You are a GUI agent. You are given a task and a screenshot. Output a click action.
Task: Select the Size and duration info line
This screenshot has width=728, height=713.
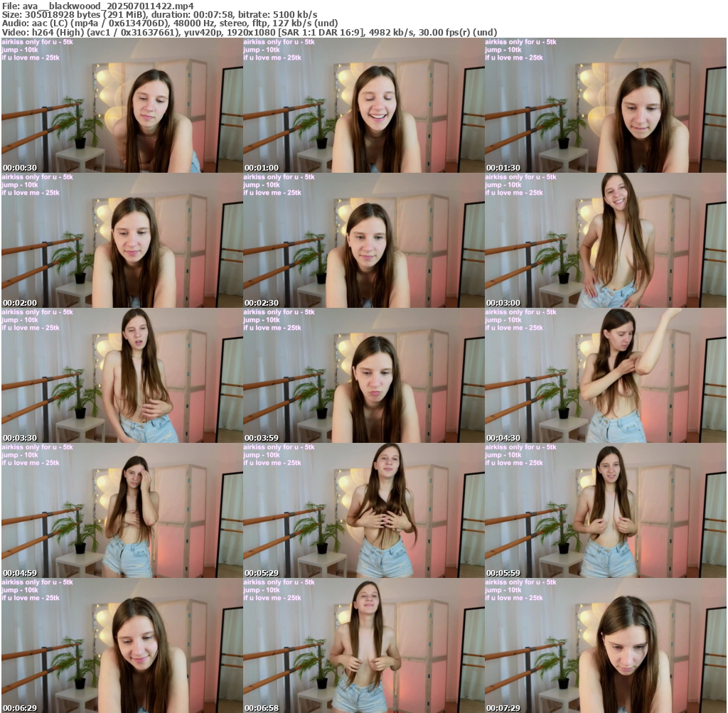pyautogui.click(x=160, y=14)
